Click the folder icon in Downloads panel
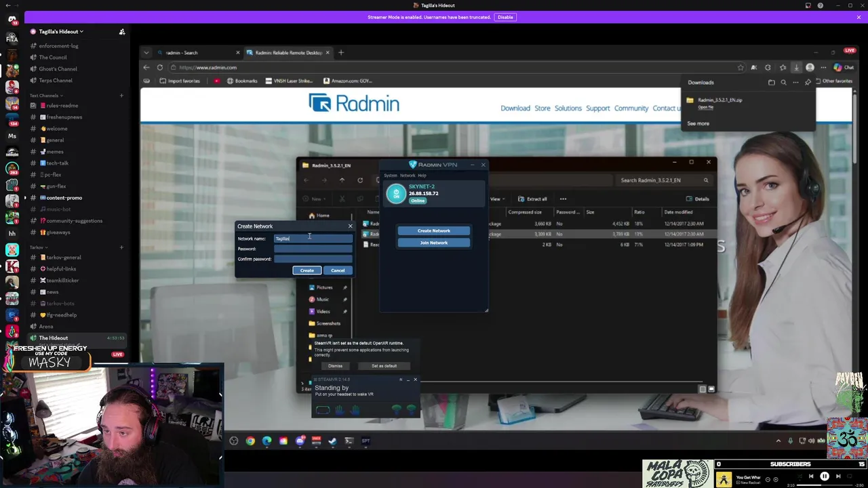 tap(771, 83)
